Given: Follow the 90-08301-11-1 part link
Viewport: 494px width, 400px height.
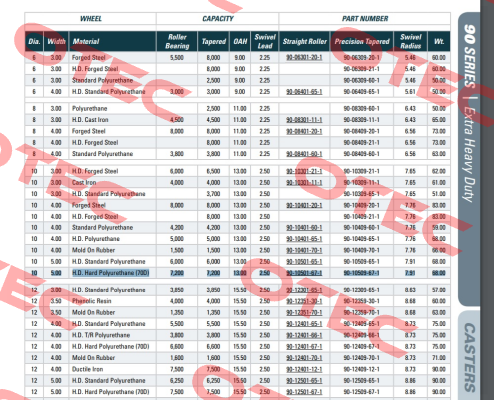Looking at the screenshot, I should (x=304, y=120).
